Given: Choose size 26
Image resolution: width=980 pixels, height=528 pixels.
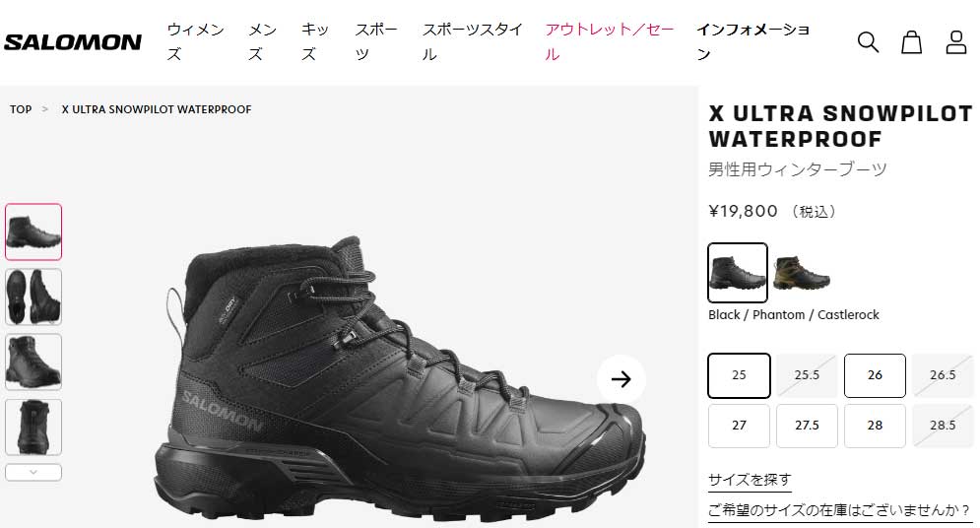Looking at the screenshot, I should click(x=875, y=375).
